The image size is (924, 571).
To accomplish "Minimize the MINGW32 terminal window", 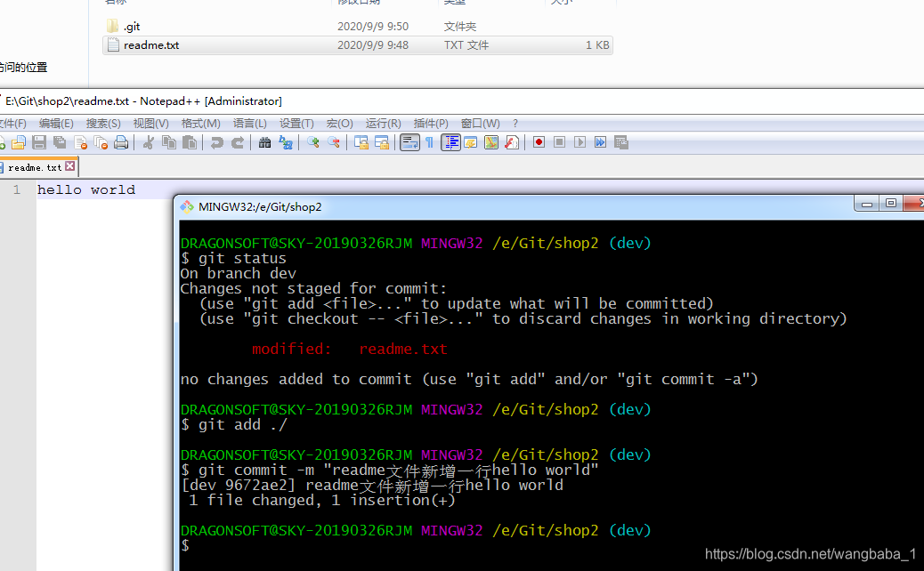I will [x=867, y=204].
